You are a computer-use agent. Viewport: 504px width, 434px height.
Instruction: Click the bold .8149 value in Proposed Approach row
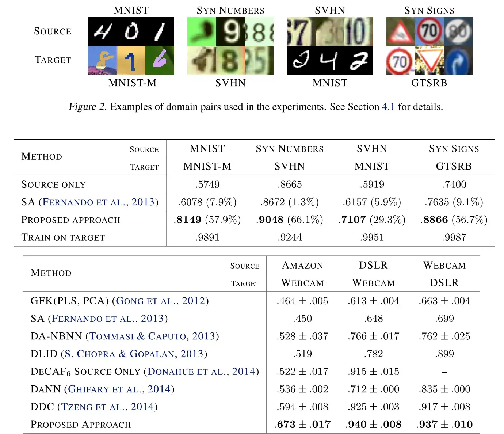188,220
